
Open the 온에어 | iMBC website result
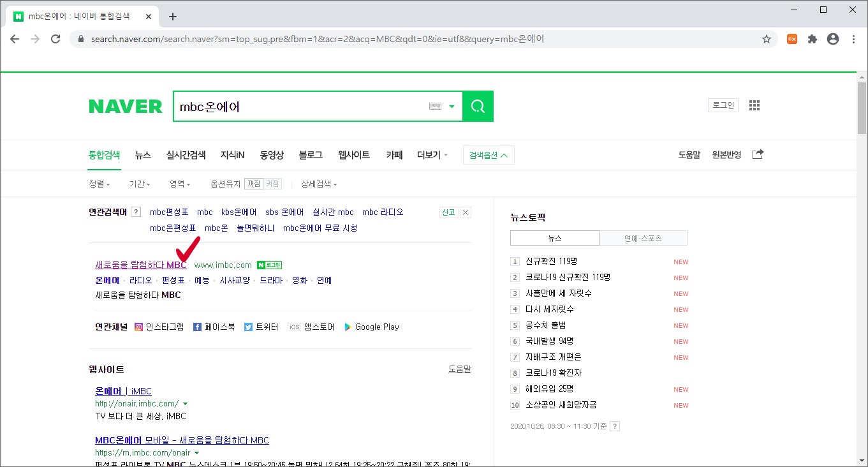click(x=123, y=391)
